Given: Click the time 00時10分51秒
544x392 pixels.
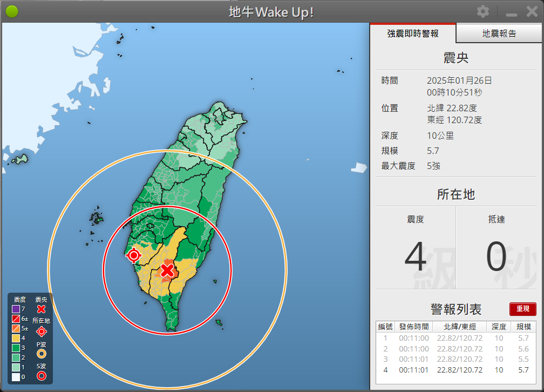Looking at the screenshot, I should (454, 92).
